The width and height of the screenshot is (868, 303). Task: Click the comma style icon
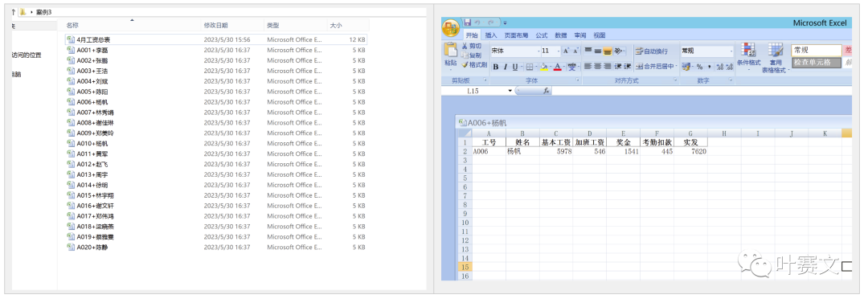(x=709, y=67)
